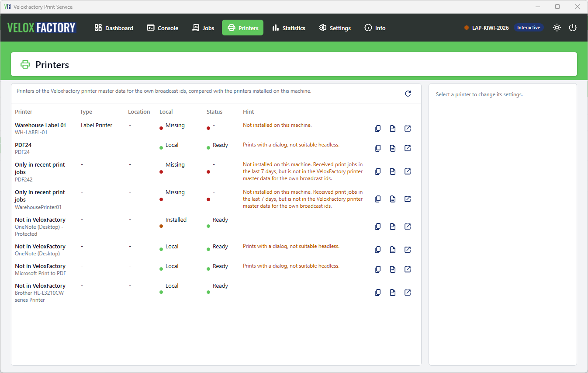Click the Status column header
The width and height of the screenshot is (588, 373).
(x=214, y=112)
